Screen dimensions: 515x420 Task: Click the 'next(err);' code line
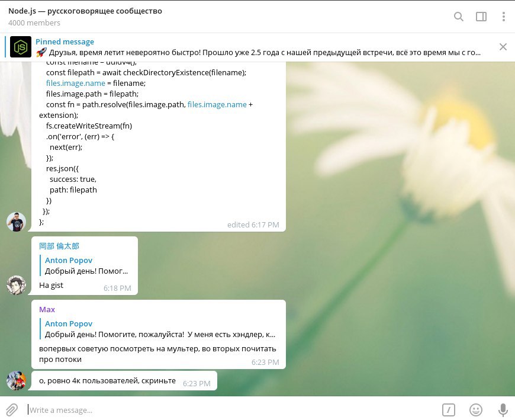[x=66, y=148]
